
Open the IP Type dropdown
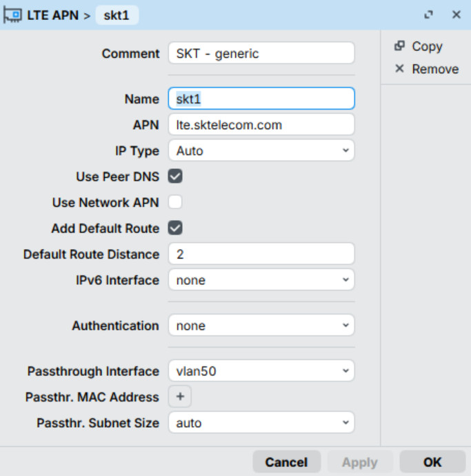[261, 150]
